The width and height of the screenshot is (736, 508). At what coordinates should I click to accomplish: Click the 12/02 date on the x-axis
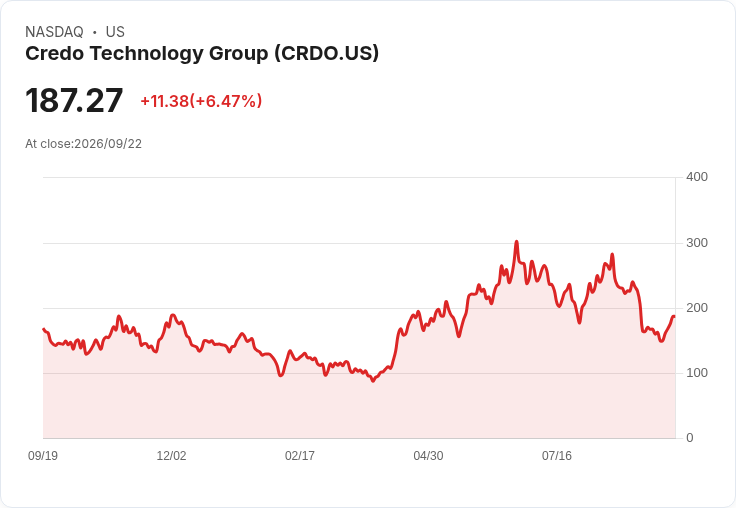click(x=171, y=455)
